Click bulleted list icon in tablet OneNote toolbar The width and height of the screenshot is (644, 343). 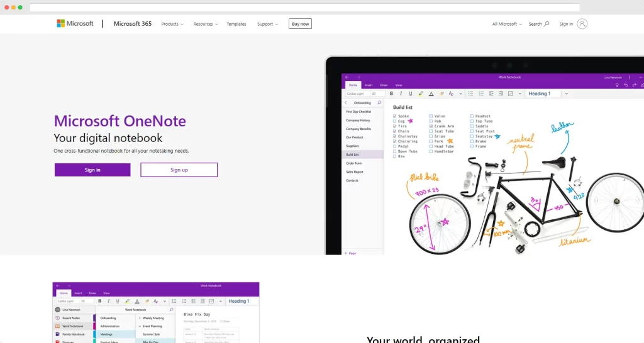(470, 94)
